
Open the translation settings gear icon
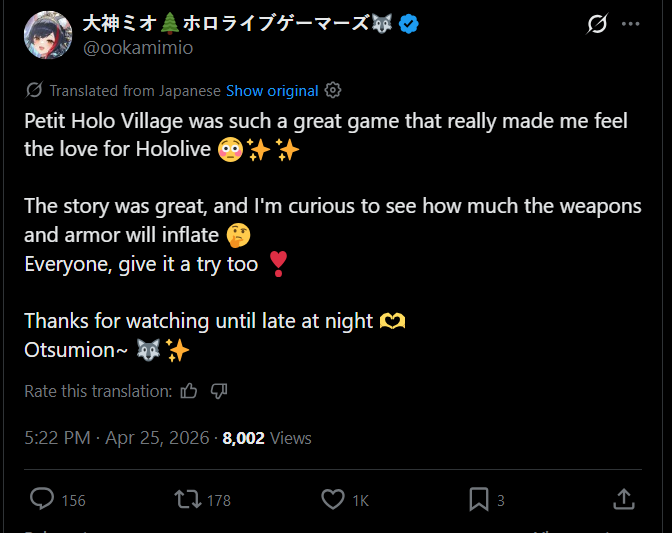(333, 90)
